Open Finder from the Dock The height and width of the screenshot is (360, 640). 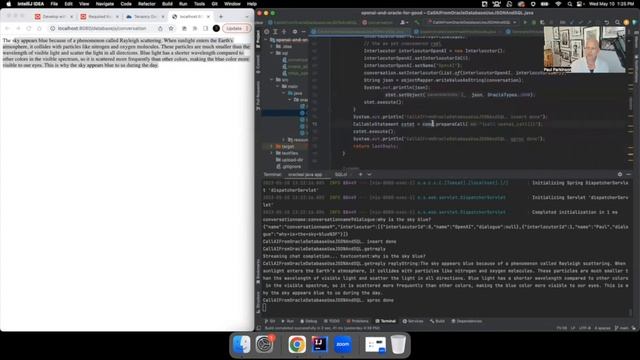pyautogui.click(x=242, y=345)
